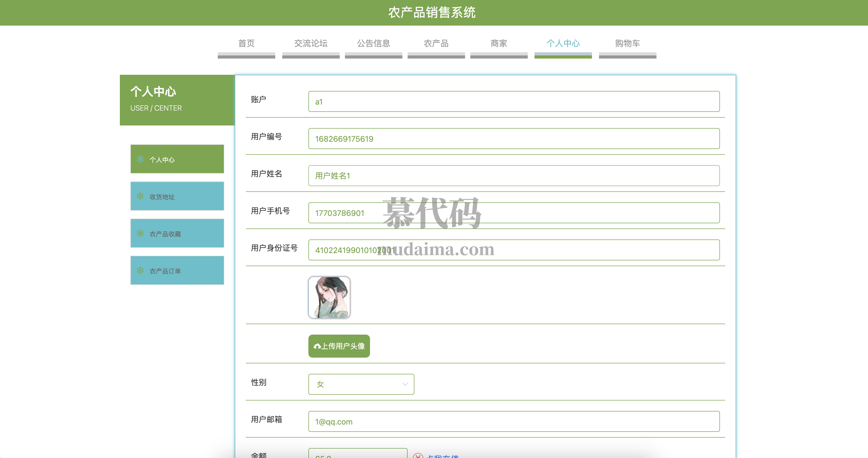Viewport: 868px width, 458px height.
Task: Open 农产品订单 in the sidebar
Action: [177, 271]
